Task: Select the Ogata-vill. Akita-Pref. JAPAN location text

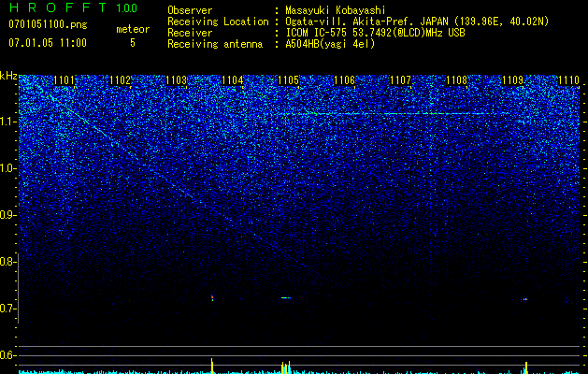Action: (x=417, y=22)
